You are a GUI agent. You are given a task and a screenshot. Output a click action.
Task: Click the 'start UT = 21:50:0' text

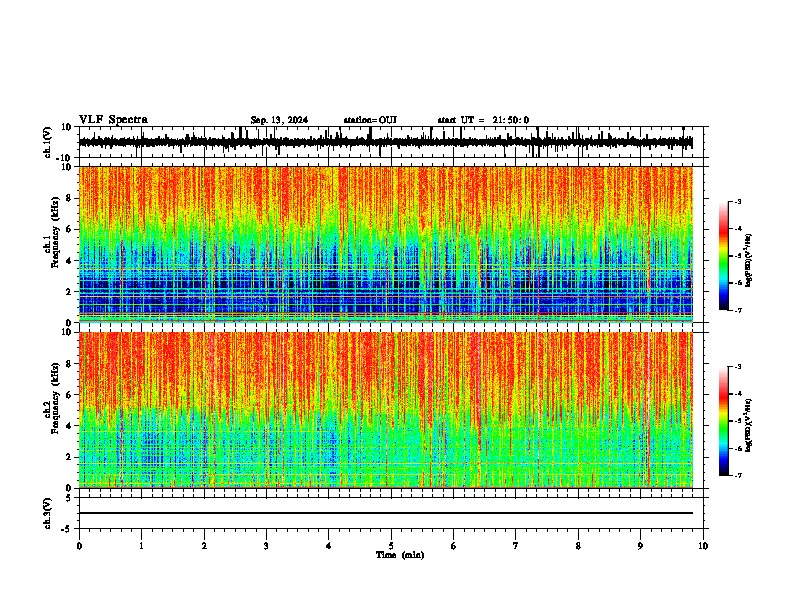click(x=483, y=120)
